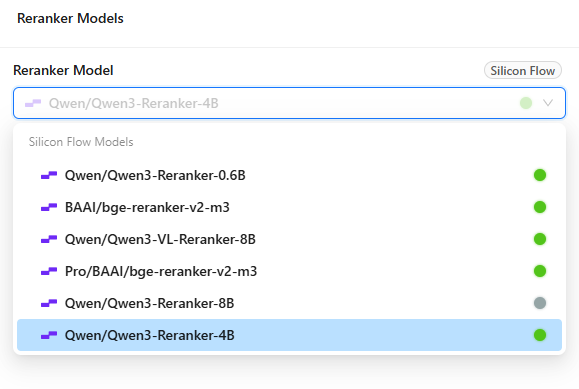
Task: Pick Pro/BAAI/bge-reranker-v2-m3 option
Action: click(x=289, y=271)
